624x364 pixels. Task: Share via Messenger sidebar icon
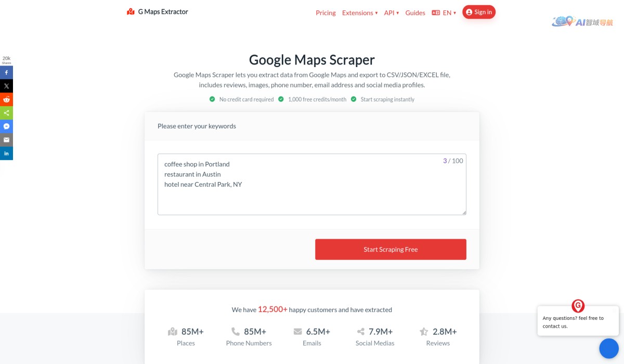[x=6, y=126]
